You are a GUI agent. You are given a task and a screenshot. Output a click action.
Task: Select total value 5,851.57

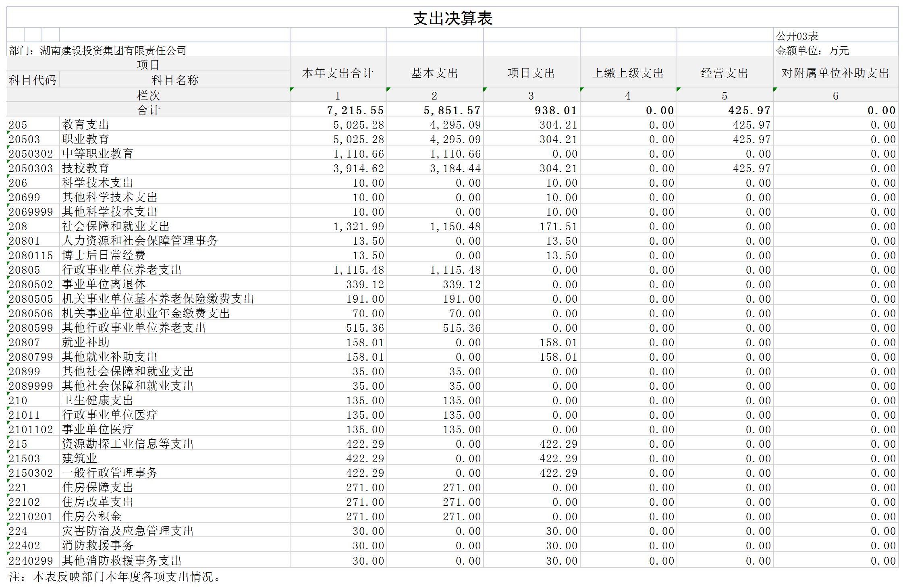pos(435,110)
